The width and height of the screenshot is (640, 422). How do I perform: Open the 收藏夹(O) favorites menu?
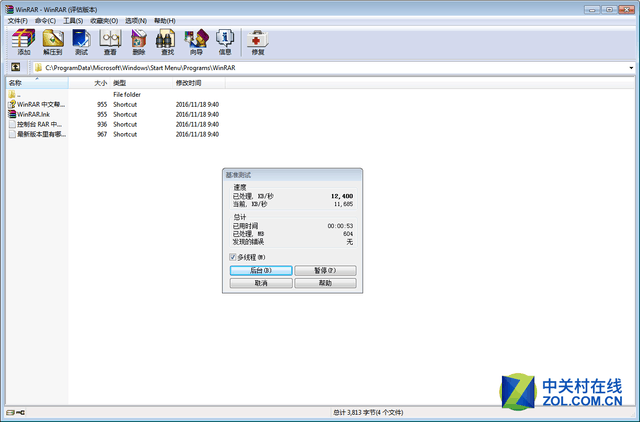point(103,20)
